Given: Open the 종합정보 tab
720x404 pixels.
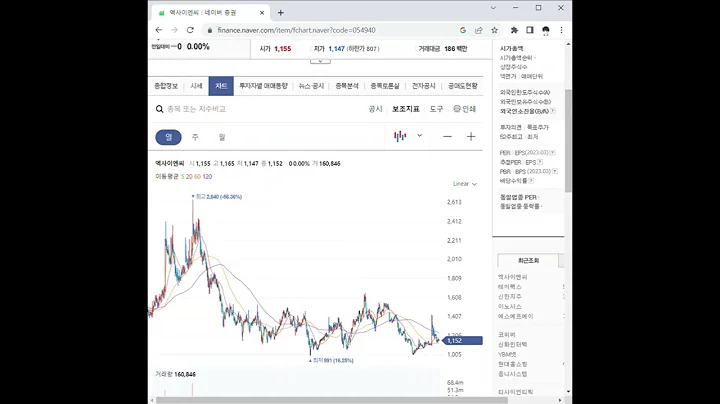Looking at the screenshot, I should tap(166, 86).
